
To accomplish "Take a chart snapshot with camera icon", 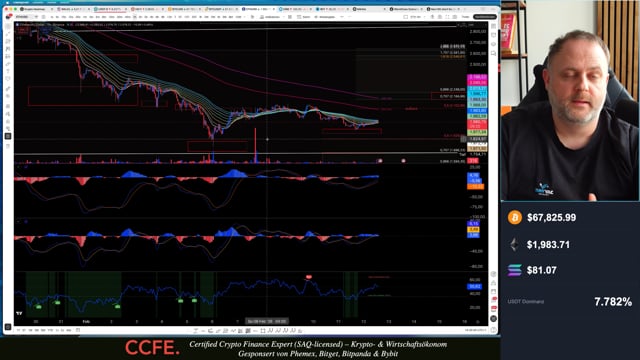I will pyautogui.click(x=455, y=17).
